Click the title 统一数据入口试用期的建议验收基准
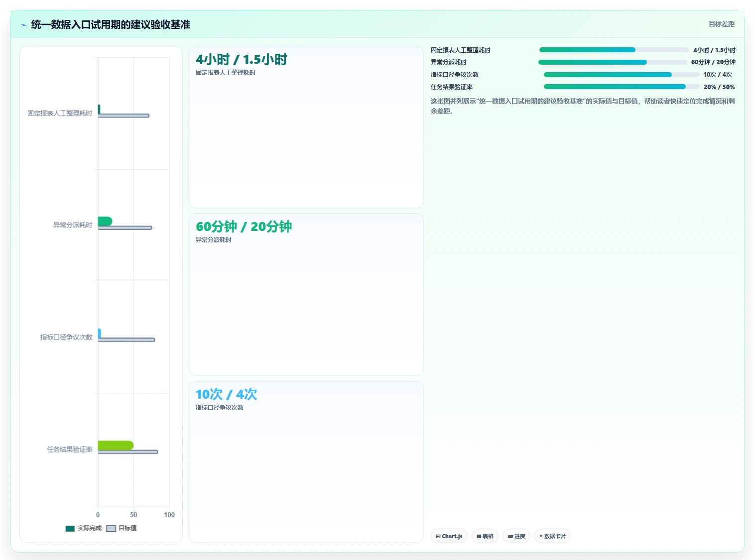 [111, 24]
